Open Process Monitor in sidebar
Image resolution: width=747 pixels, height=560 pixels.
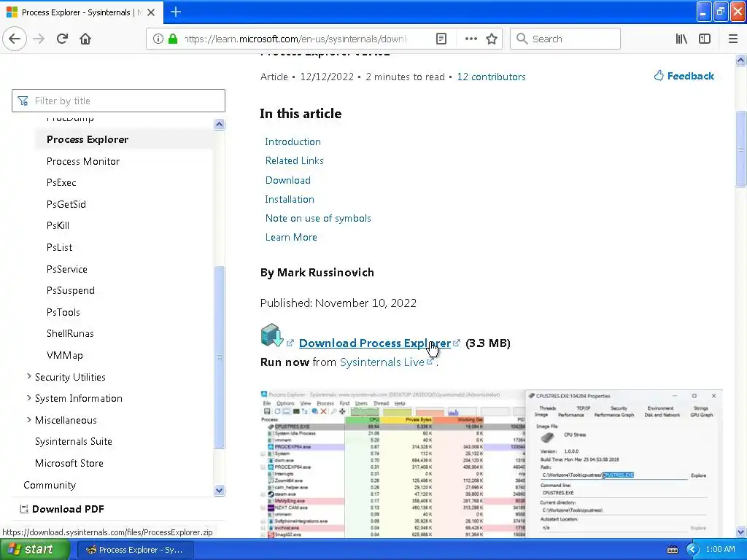pos(83,161)
